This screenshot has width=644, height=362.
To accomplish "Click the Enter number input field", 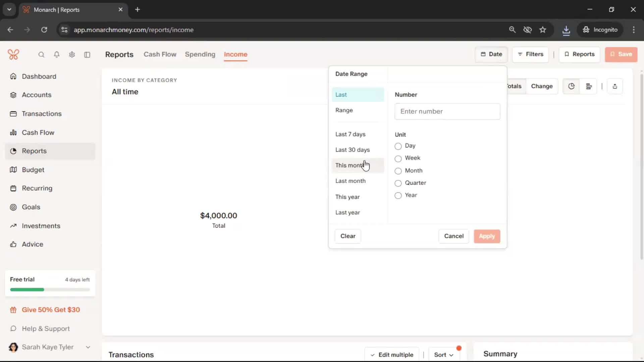I will (x=447, y=112).
